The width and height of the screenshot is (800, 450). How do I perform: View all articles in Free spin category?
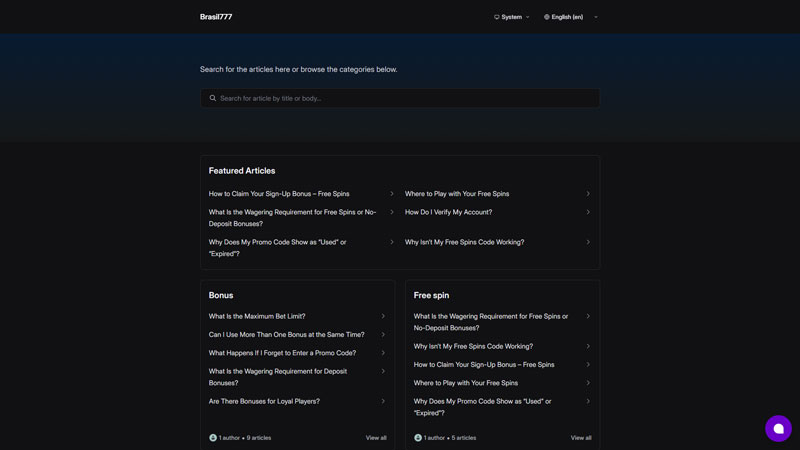coord(581,438)
